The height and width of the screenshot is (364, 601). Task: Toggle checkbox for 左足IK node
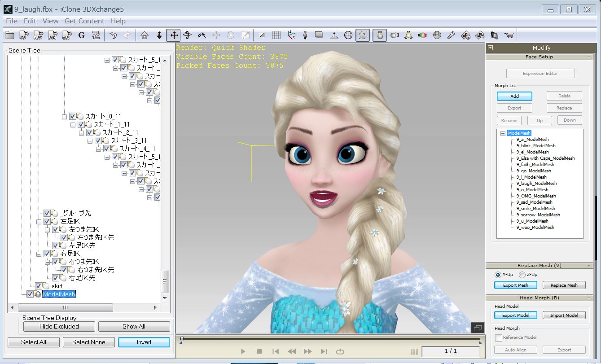[x=47, y=221]
